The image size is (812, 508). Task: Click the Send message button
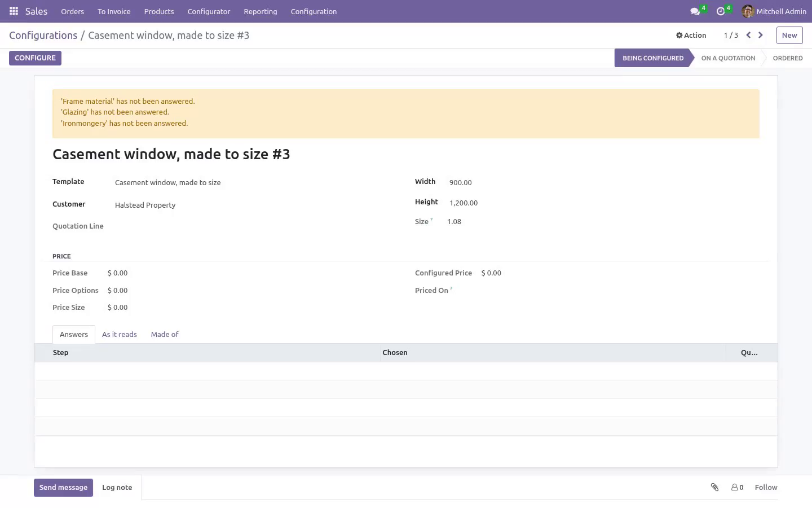tap(63, 488)
